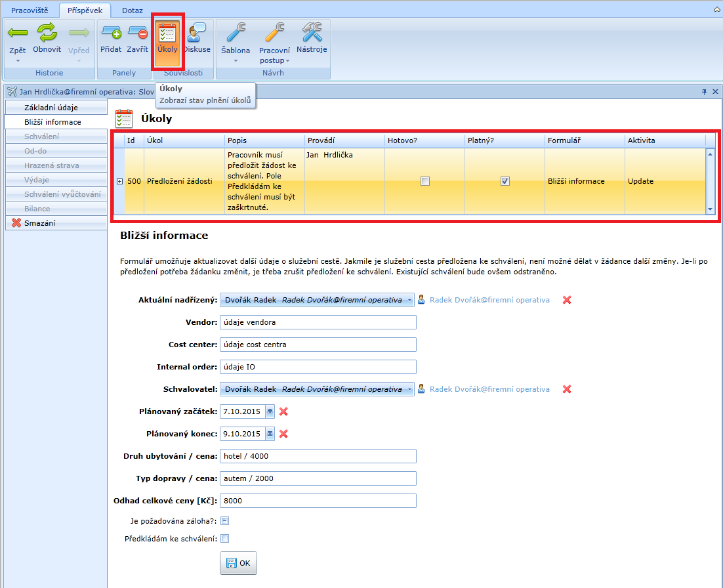Toggle the Hotovo? checkbox in task row
This screenshot has width=723, height=588.
(425, 181)
